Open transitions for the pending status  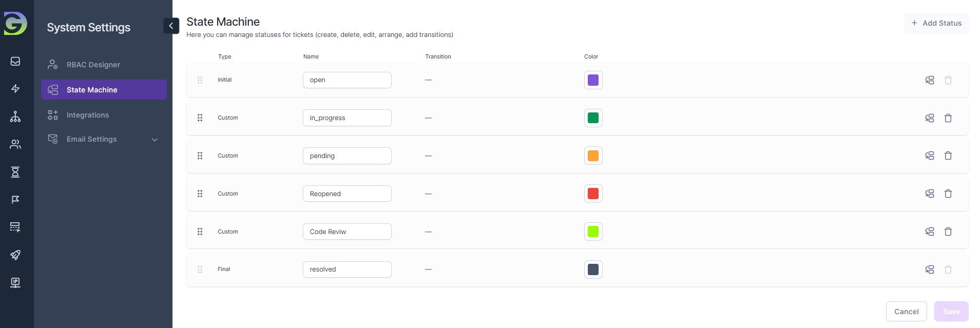click(929, 156)
